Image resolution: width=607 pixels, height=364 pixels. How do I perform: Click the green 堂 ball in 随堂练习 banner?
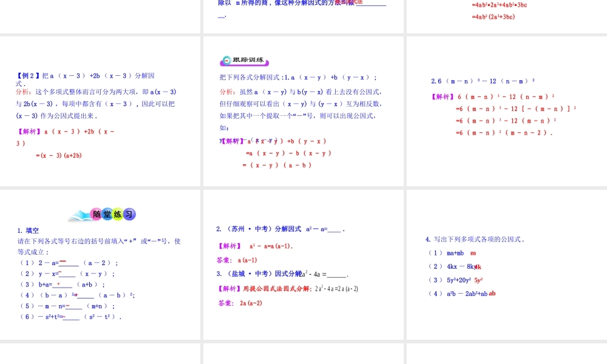[x=107, y=214]
